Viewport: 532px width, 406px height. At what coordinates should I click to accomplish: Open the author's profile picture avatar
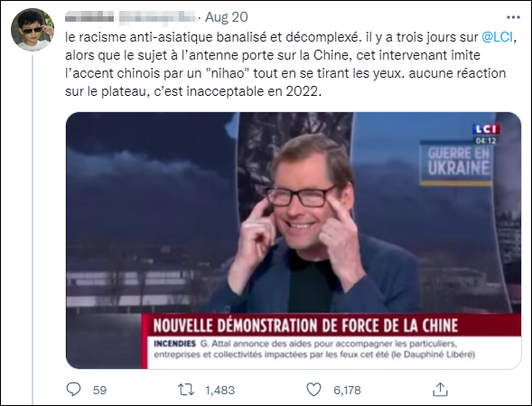pos(33,30)
